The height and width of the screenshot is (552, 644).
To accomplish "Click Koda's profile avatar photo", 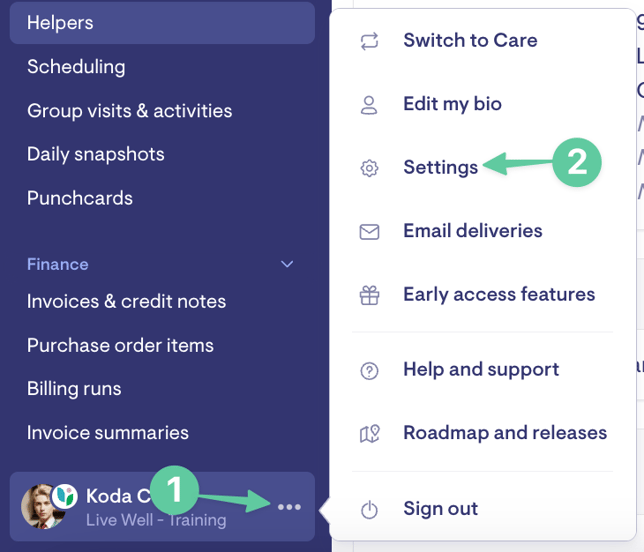I will [x=42, y=506].
